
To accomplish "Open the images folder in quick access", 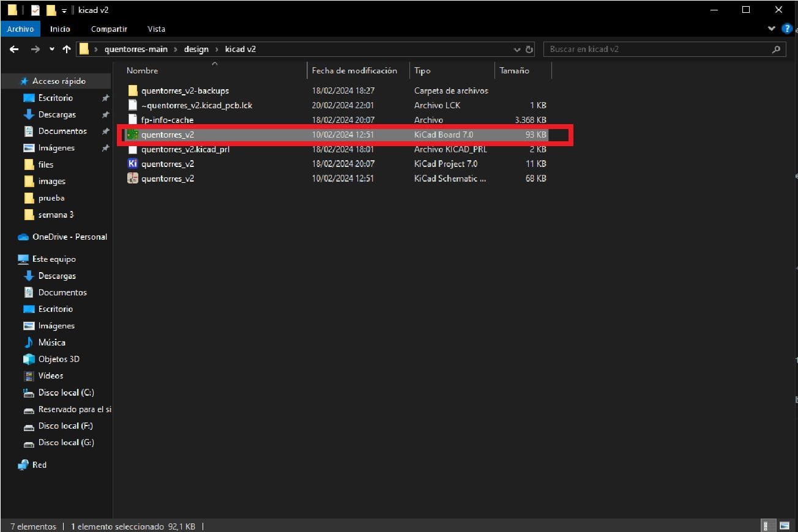I will pos(45,181).
